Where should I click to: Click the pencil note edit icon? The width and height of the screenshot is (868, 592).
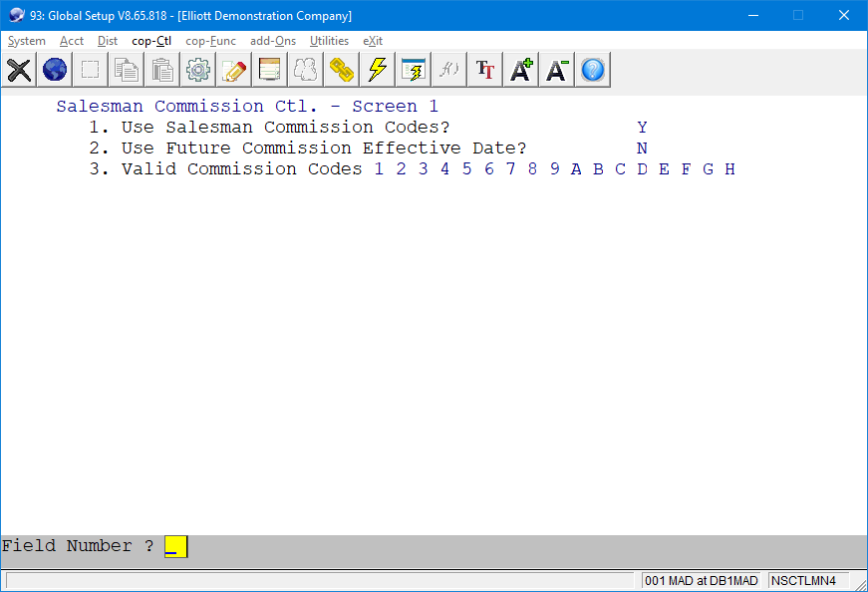[x=233, y=70]
